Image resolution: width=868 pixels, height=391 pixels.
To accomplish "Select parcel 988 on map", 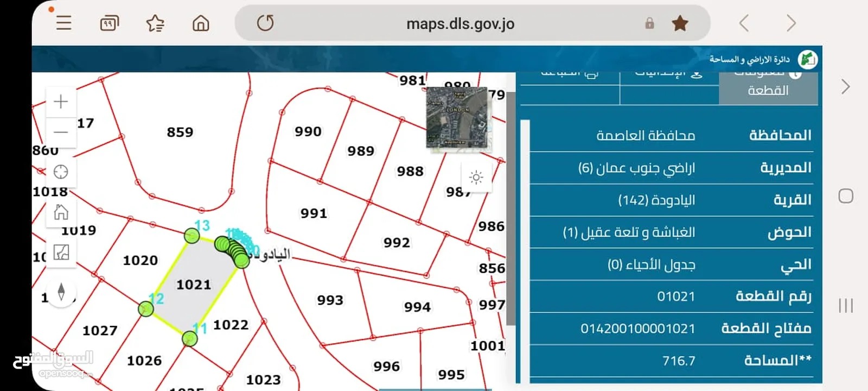I will click(410, 171).
